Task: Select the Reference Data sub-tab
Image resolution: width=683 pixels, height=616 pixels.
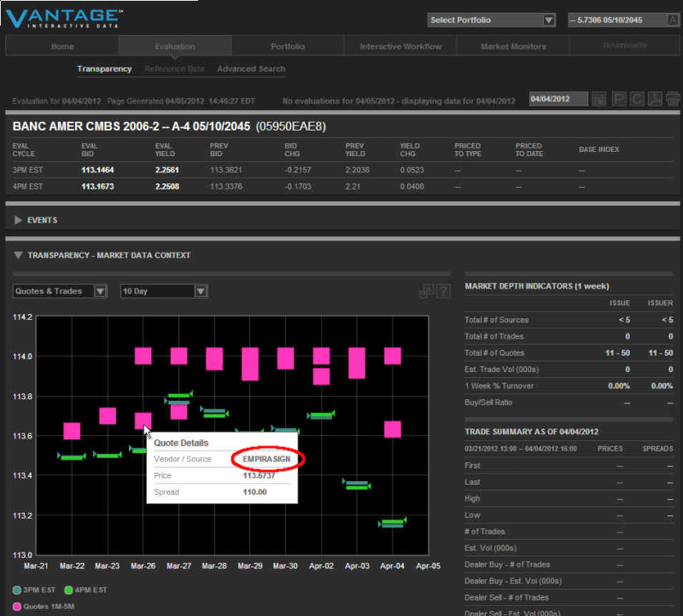Action: (174, 69)
